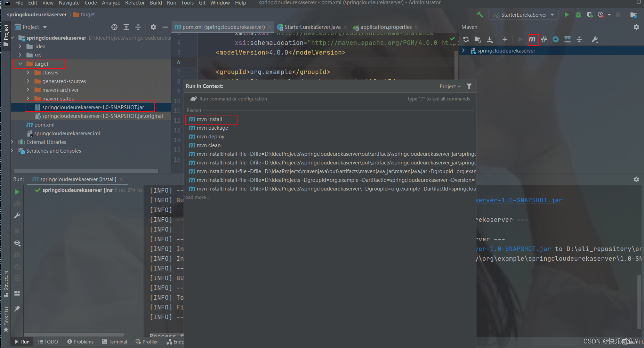Expand External Libraries node
The height and width of the screenshot is (348, 644).
[x=12, y=142]
